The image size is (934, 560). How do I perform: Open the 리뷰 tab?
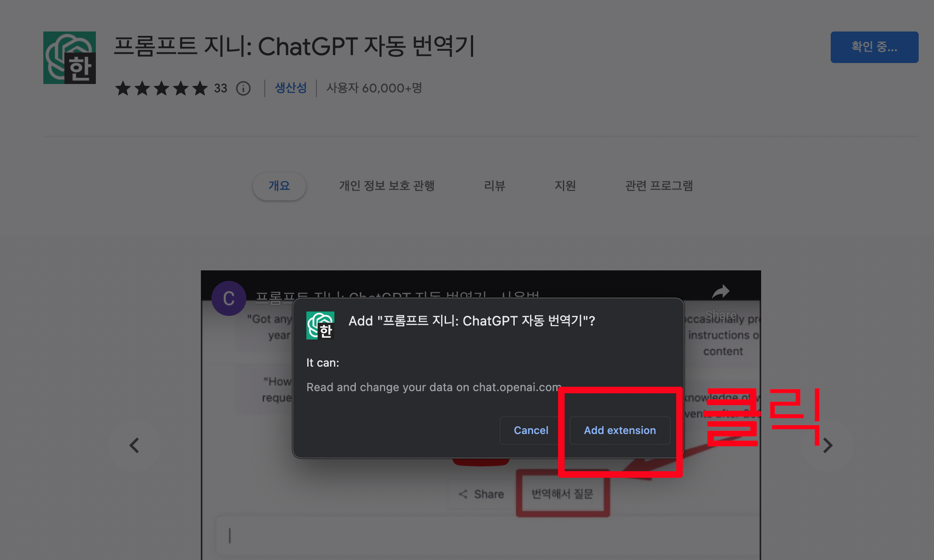(494, 186)
